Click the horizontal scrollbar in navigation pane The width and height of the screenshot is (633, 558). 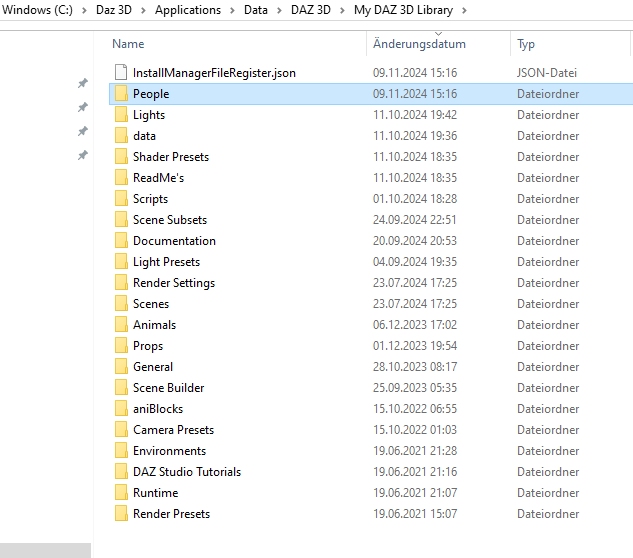coord(45,550)
